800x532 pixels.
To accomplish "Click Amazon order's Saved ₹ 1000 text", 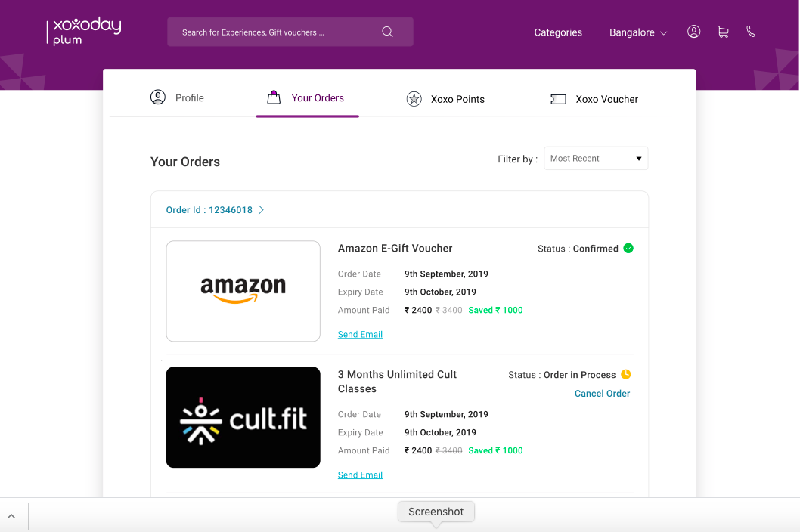I will pos(495,310).
